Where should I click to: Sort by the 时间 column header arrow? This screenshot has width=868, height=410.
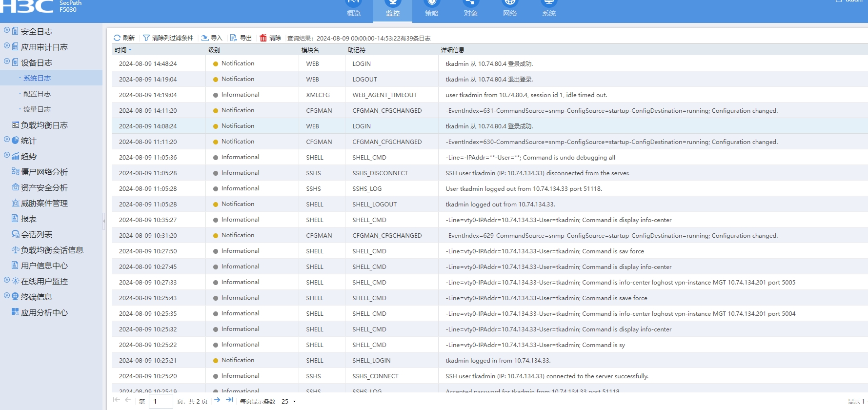tap(130, 50)
